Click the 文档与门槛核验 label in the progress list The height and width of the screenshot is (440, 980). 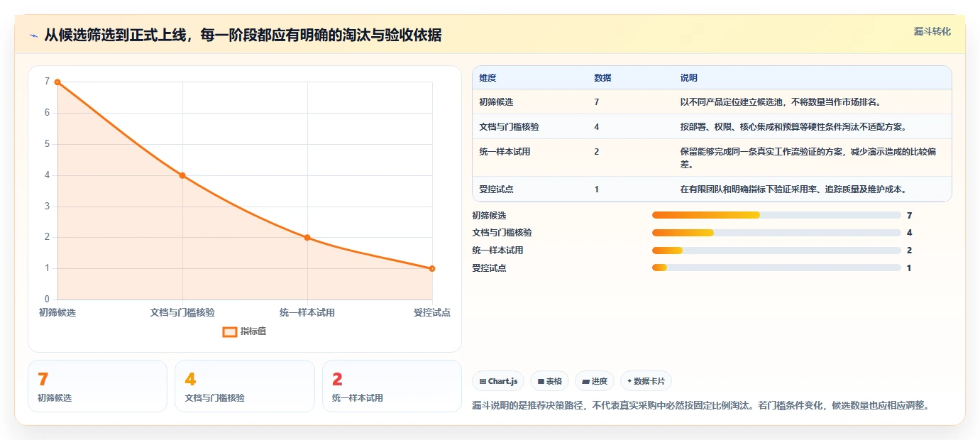tap(502, 233)
